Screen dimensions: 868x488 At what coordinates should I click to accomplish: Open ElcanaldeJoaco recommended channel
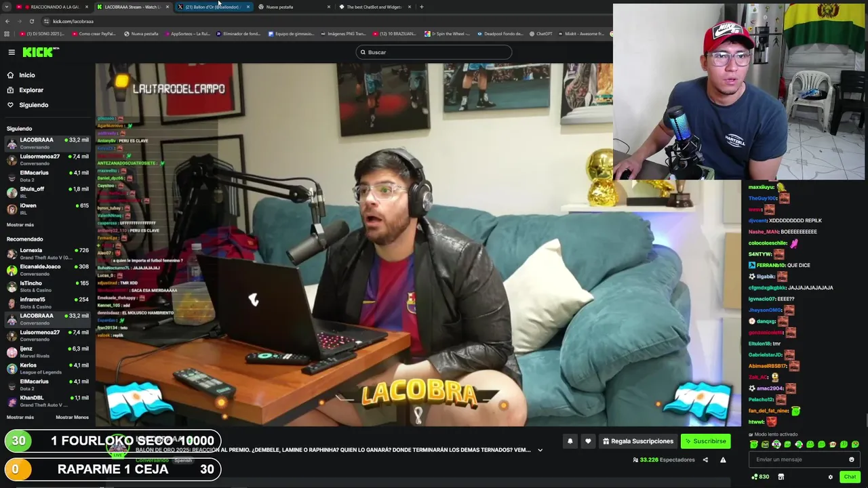[47, 270]
